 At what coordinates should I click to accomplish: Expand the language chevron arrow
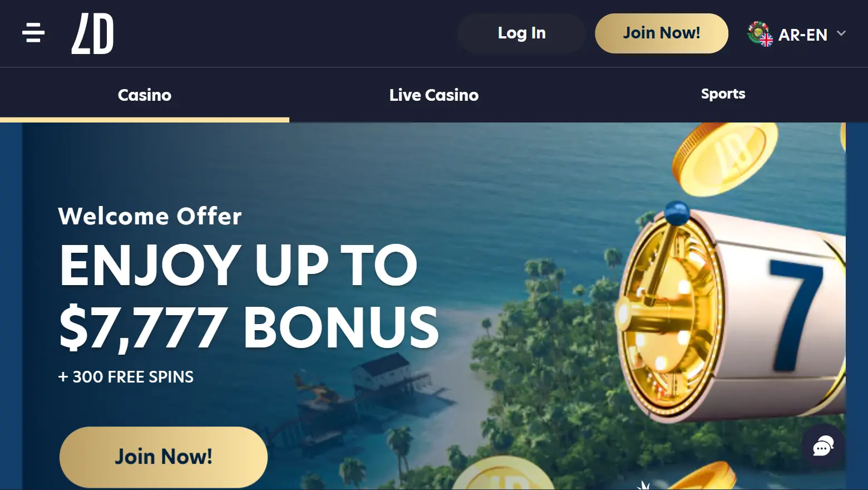tap(841, 33)
